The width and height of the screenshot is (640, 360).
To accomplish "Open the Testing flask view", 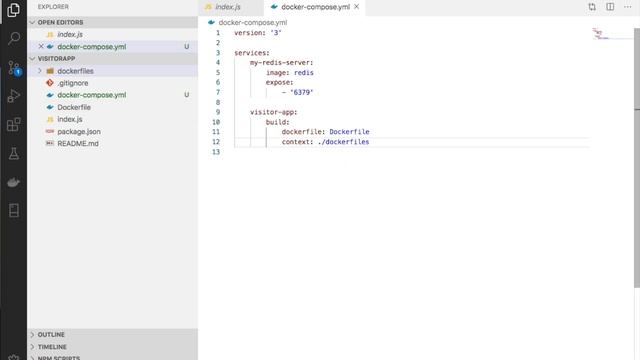I will 13,153.
